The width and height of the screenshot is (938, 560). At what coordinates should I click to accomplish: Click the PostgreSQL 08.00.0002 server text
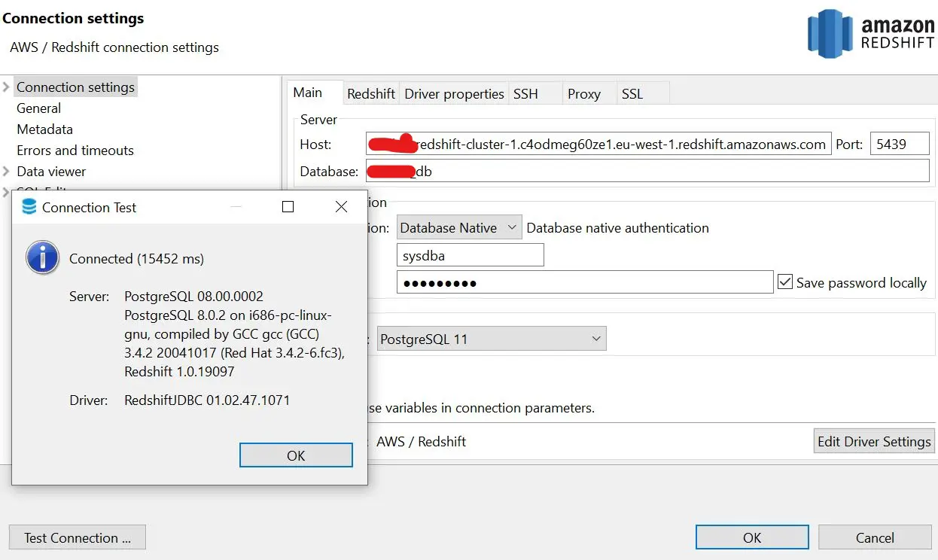coord(193,296)
